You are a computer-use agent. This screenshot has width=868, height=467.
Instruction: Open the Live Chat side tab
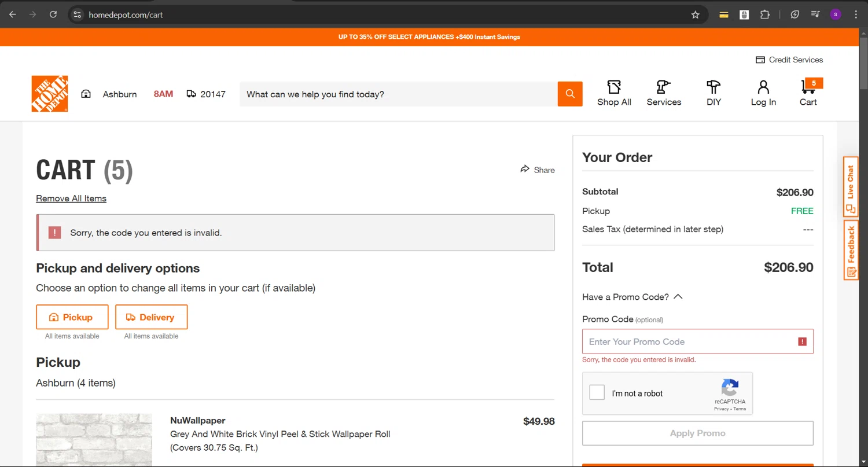[x=851, y=187]
